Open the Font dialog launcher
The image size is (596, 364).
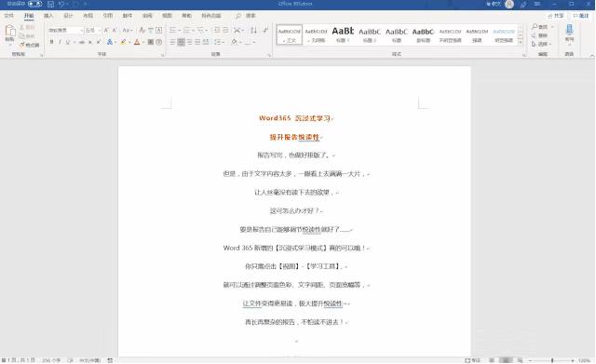pyautogui.click(x=163, y=56)
